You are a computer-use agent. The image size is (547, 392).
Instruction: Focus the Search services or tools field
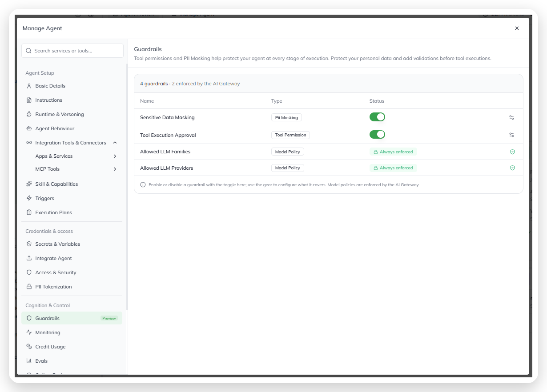(72, 51)
